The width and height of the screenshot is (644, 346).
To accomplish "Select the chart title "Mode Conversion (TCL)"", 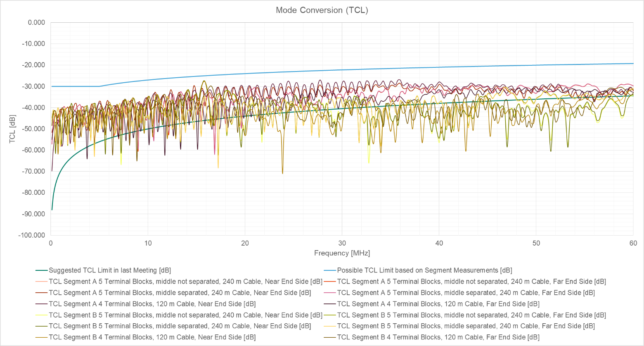I will (322, 10).
